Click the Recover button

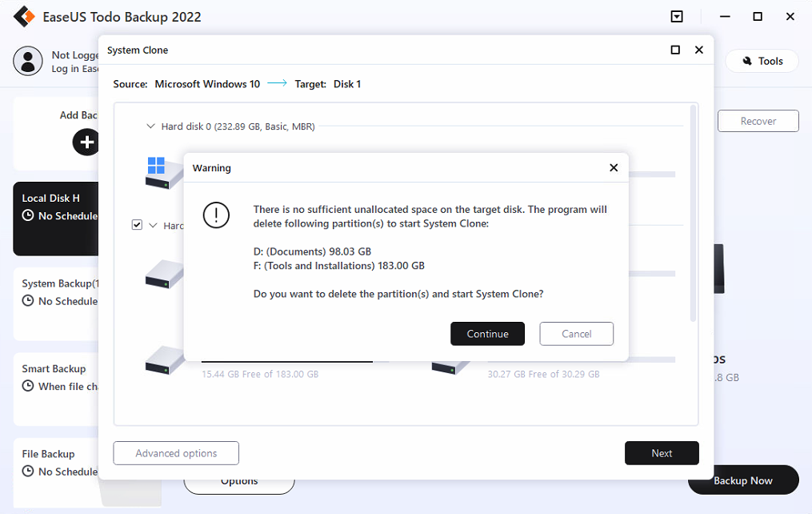coord(758,121)
